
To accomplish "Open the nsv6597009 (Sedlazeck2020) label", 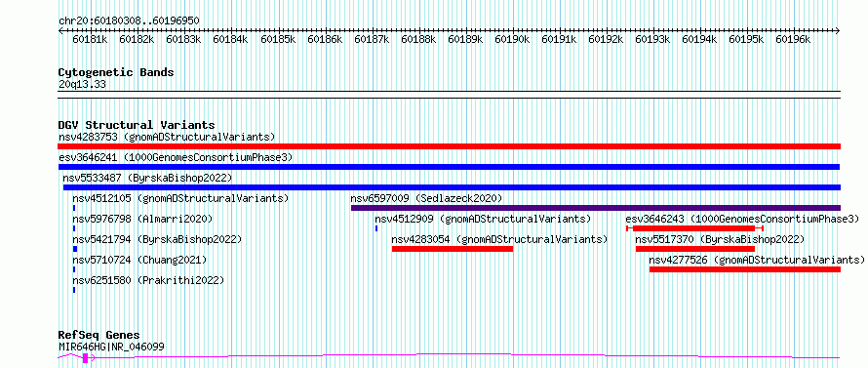I will coord(426,198).
